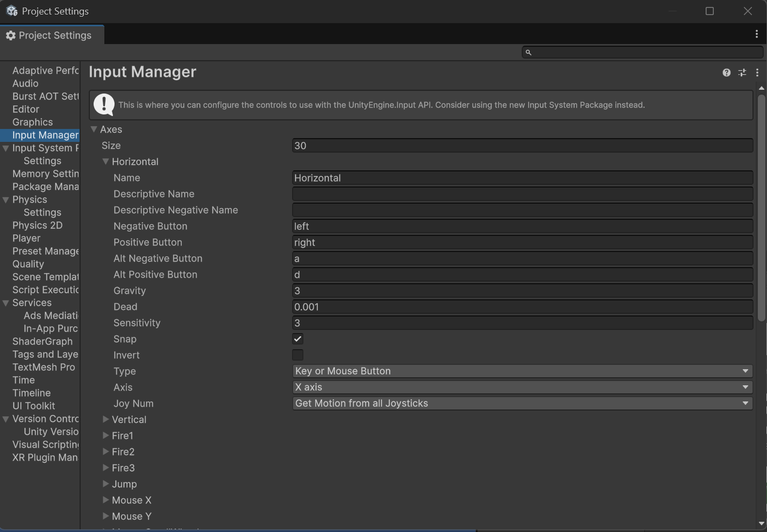Enable the Invert checkbox

pyautogui.click(x=297, y=355)
